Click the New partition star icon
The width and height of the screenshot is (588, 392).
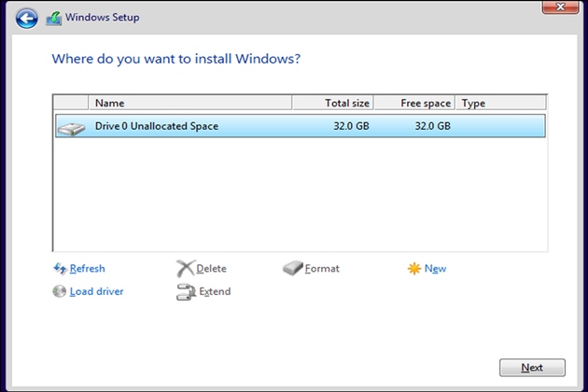(x=414, y=269)
